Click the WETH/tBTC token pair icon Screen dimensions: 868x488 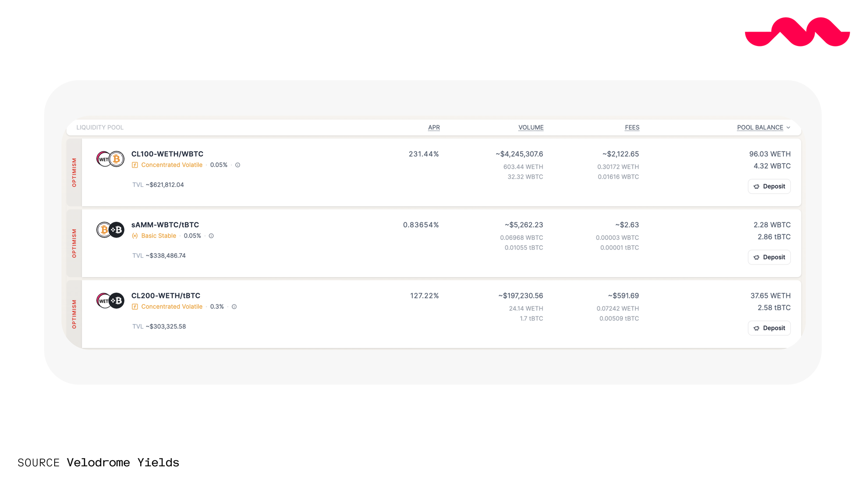[110, 301]
